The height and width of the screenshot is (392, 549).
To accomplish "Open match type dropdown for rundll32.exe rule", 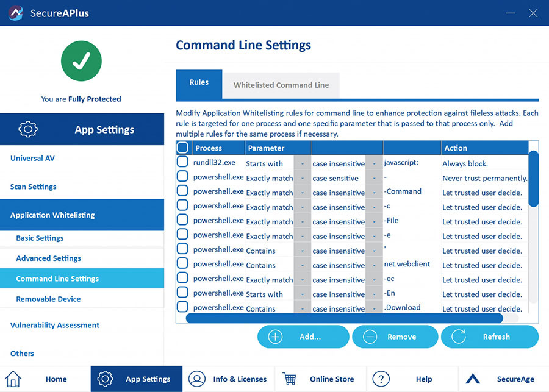I will [303, 163].
